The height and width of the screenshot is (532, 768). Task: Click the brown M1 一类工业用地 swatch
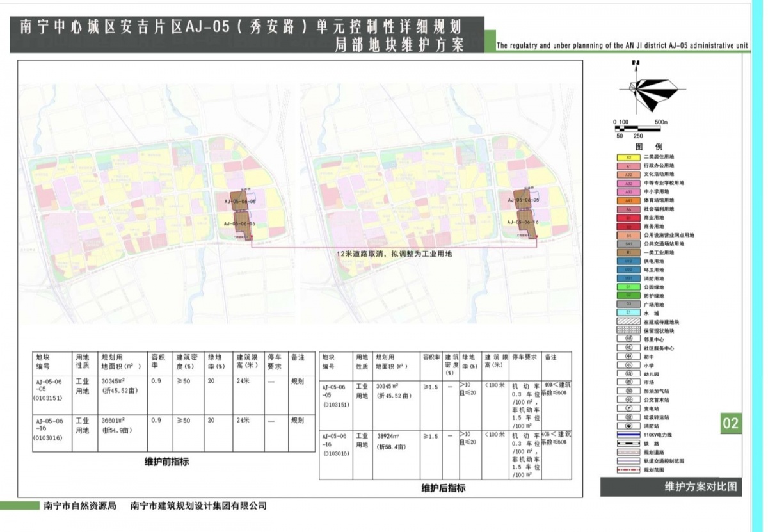(628, 252)
